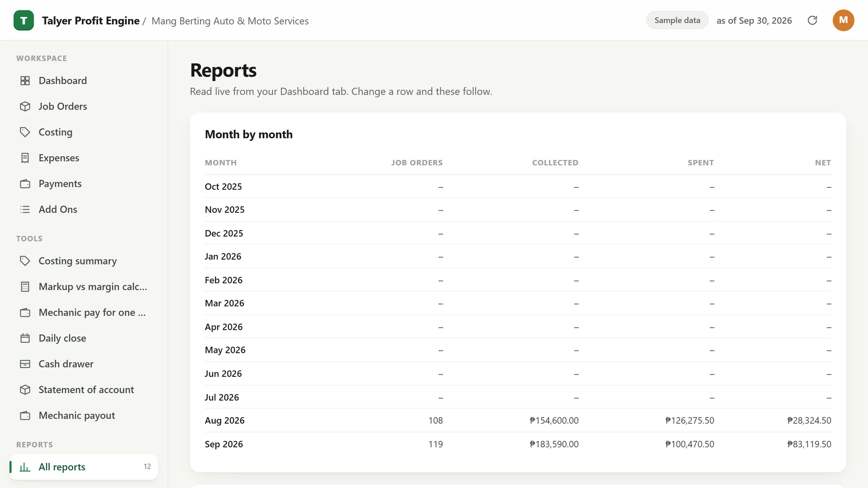Open the Dashboard page

pos(84,80)
